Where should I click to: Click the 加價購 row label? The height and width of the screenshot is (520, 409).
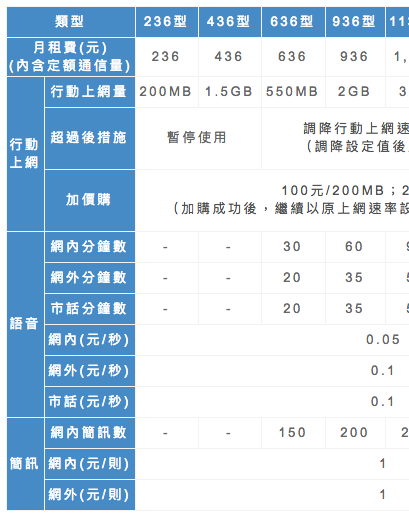coord(90,200)
